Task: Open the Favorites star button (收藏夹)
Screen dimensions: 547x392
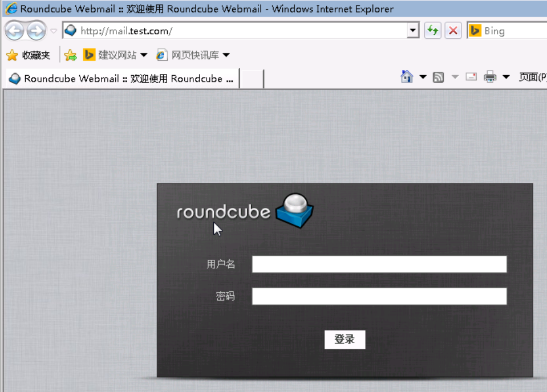Action: pyautogui.click(x=28, y=55)
